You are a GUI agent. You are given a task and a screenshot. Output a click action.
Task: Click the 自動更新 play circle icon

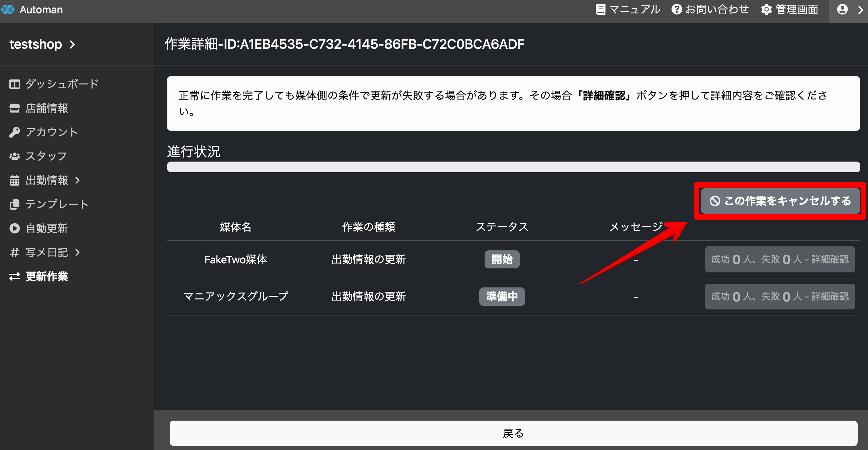pyautogui.click(x=14, y=228)
